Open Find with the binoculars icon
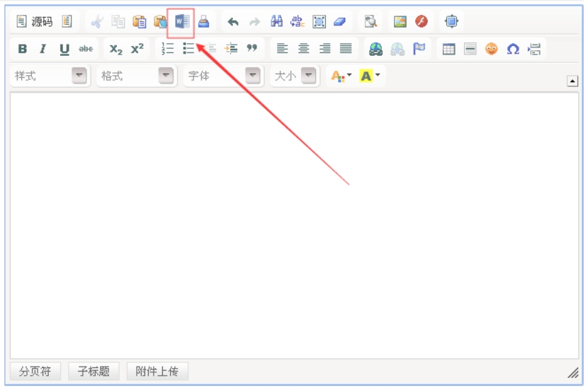588x392 pixels. point(276,22)
